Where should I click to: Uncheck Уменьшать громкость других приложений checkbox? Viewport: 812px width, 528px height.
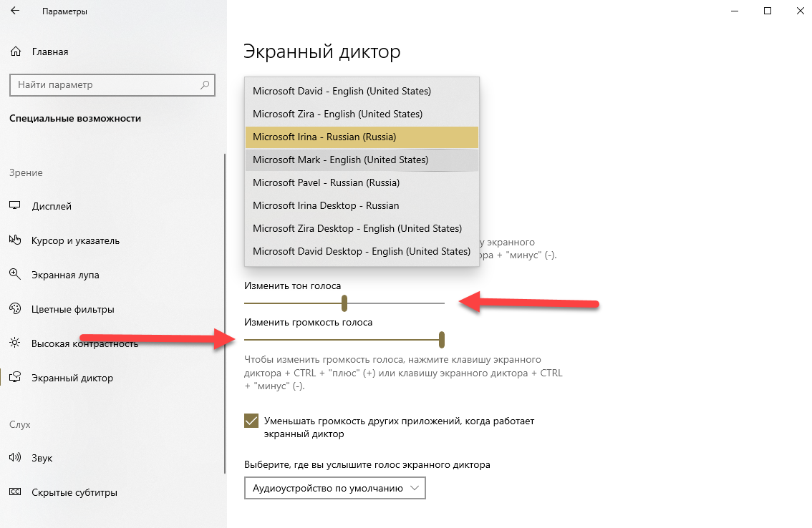(251, 421)
